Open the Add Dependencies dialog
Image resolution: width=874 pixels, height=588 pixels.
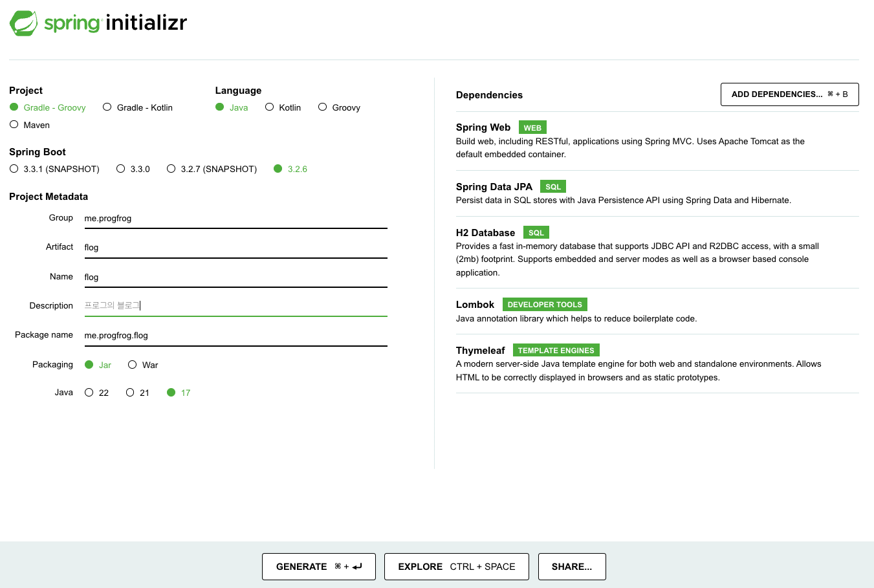[790, 94]
